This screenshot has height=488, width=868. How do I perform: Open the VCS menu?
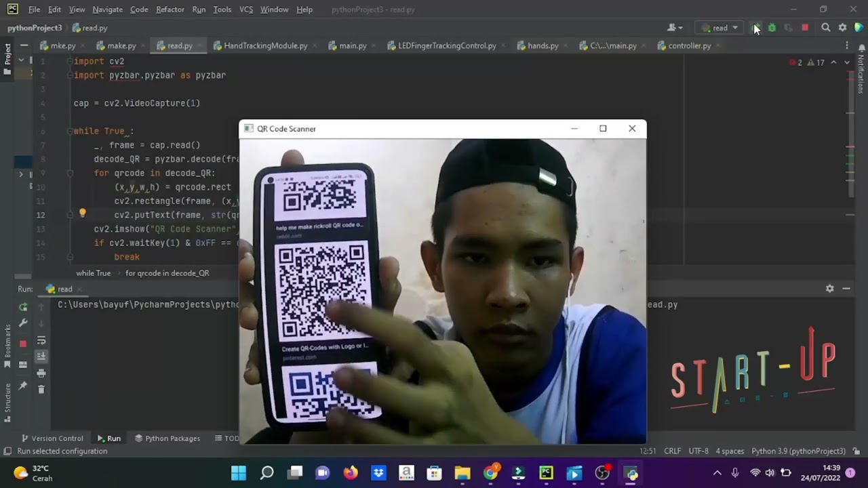tap(246, 9)
